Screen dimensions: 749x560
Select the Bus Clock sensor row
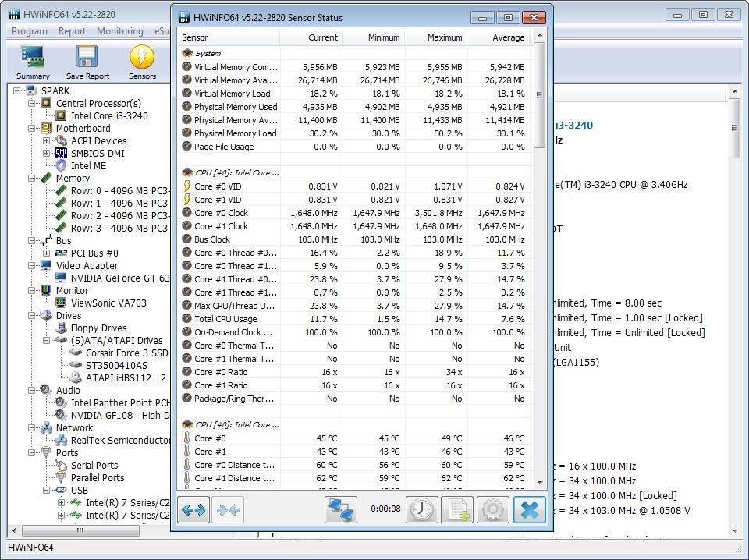354,239
